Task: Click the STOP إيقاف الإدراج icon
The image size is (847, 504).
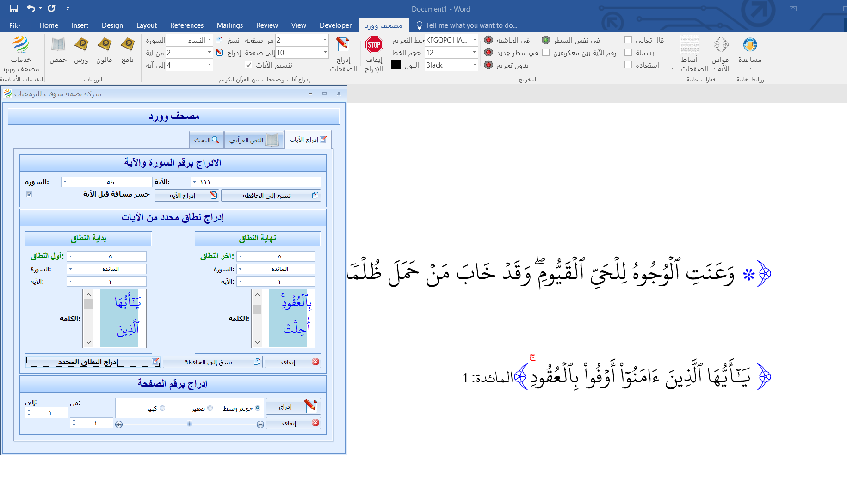Action: tap(374, 45)
